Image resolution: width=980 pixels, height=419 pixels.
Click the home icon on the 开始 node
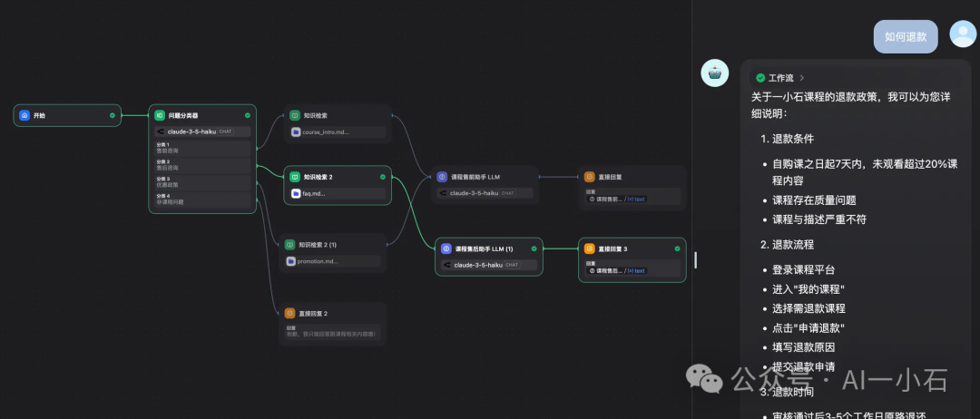tap(24, 115)
